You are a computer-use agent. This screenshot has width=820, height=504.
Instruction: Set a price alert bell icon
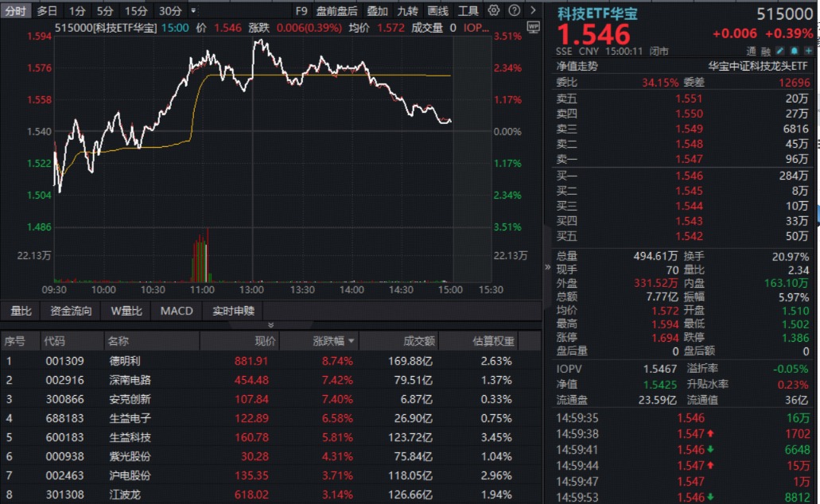(794, 51)
